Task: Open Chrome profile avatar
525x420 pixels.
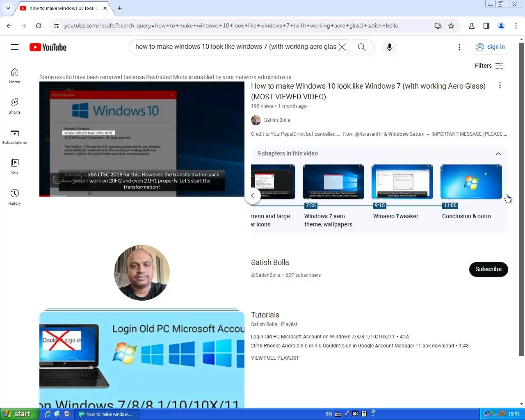Action: (x=501, y=25)
